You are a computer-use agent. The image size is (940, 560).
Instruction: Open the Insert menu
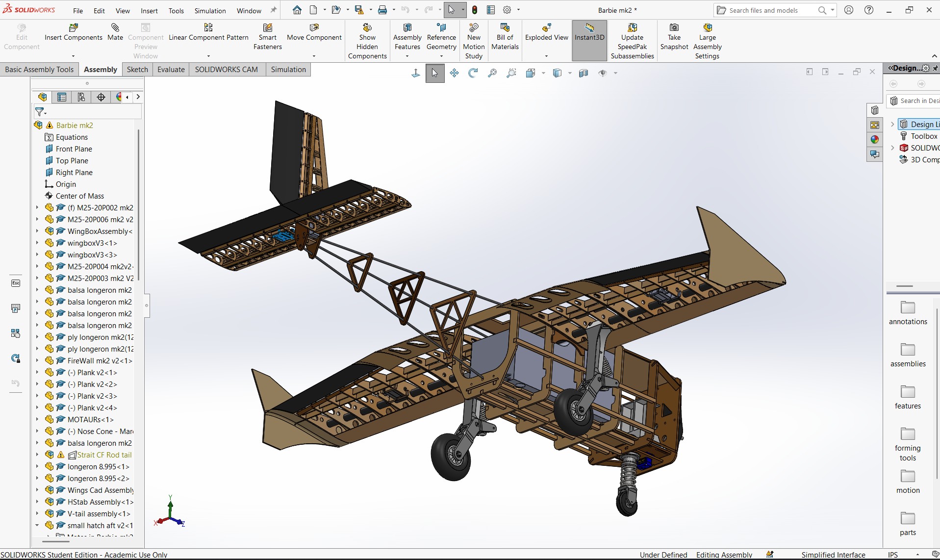coord(149,10)
